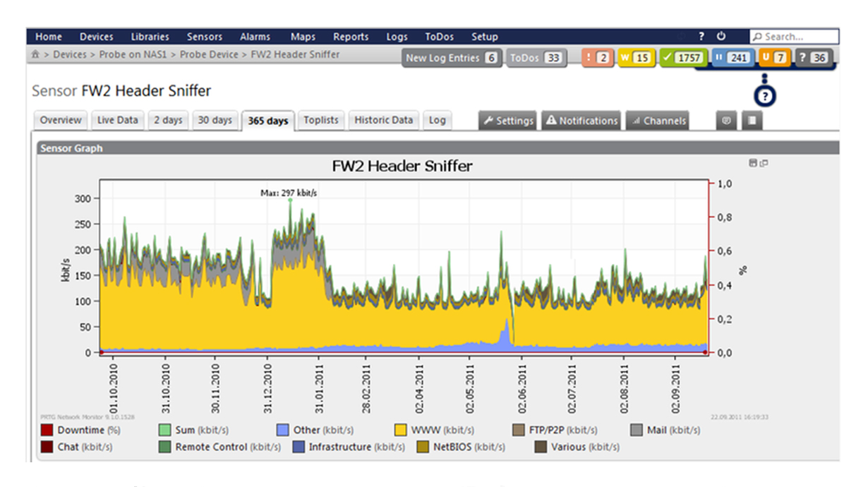This screenshot has height=487, width=868.
Task: Click the circled help bubble icon
Action: (x=764, y=96)
